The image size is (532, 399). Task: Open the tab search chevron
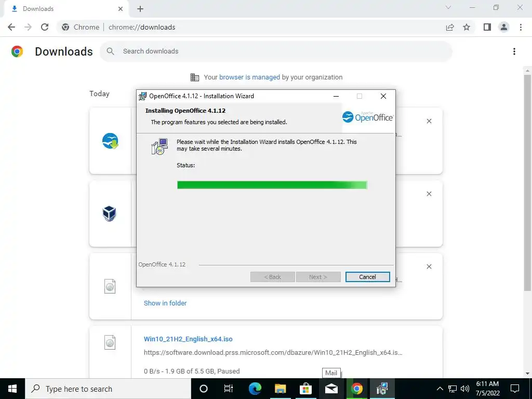pos(448,7)
